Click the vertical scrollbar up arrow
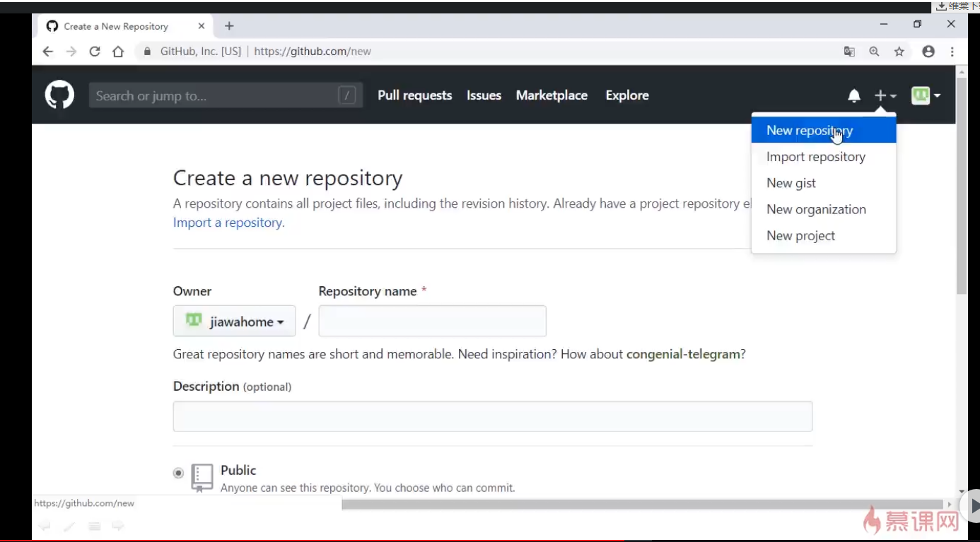 [x=961, y=71]
